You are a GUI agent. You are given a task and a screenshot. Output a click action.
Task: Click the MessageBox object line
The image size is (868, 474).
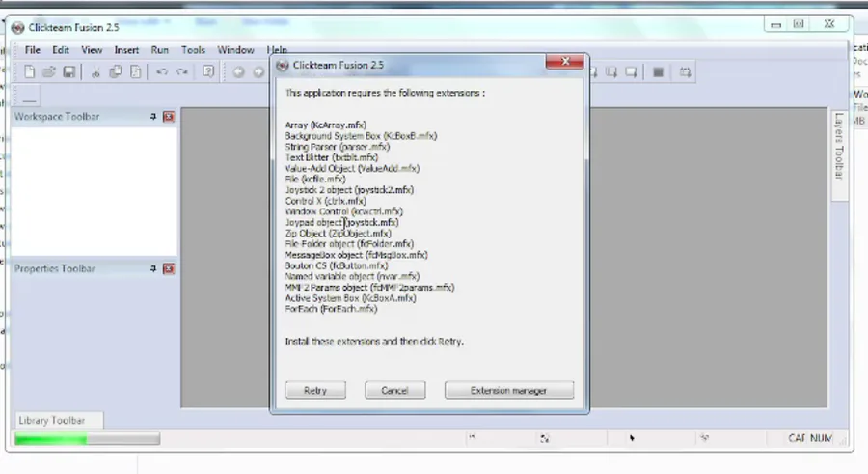(357, 255)
